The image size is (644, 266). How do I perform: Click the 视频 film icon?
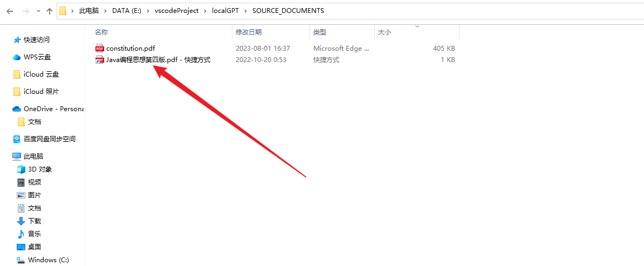click(x=21, y=182)
